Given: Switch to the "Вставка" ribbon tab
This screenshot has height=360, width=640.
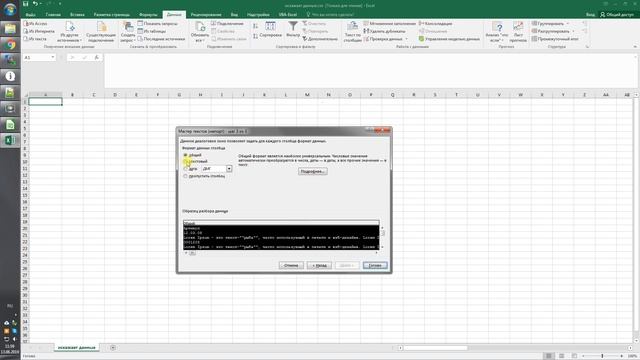Looking at the screenshot, I should point(77,15).
